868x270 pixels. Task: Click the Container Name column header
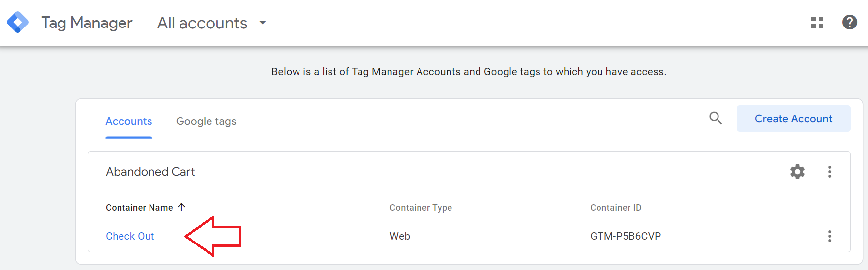tap(139, 208)
